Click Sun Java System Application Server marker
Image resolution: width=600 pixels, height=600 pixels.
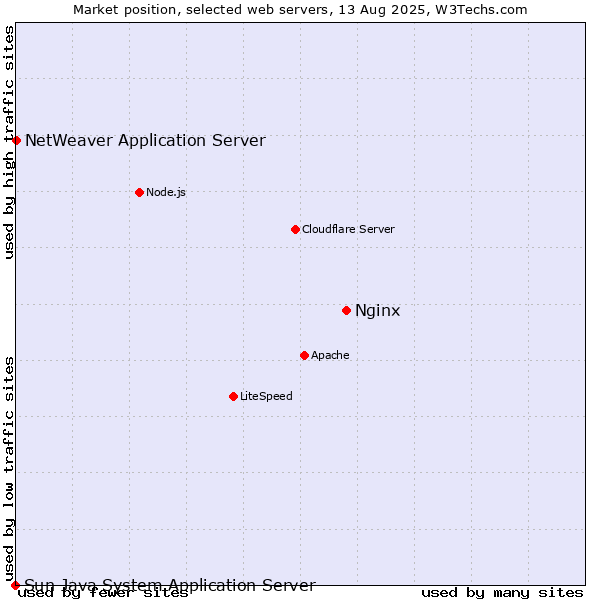(x=15, y=585)
